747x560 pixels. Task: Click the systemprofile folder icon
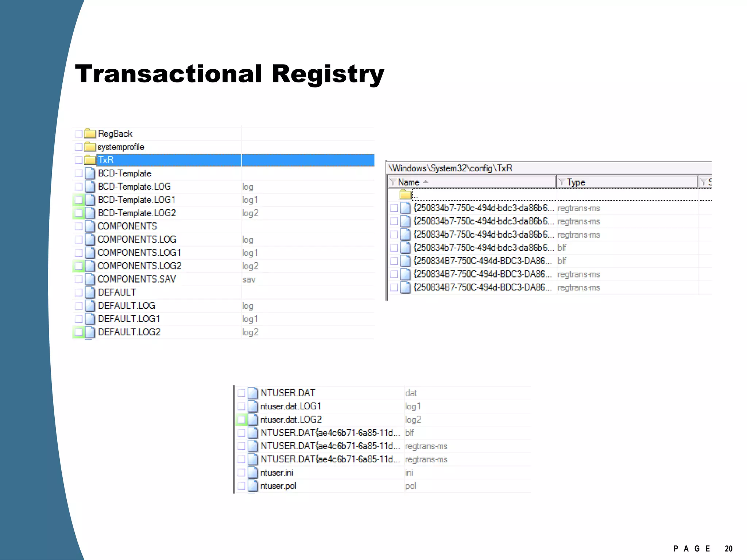click(x=90, y=147)
